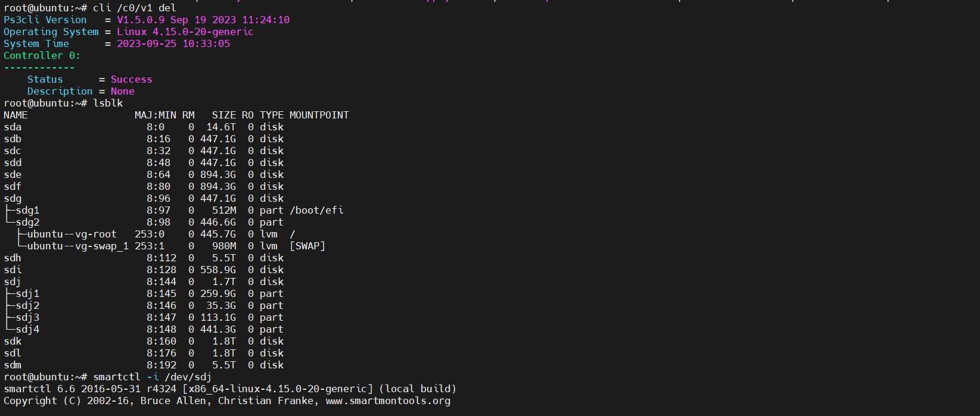The image size is (980, 416).
Task: Select the ubuntu--vg-swap_1 entry
Action: pyautogui.click(x=77, y=246)
